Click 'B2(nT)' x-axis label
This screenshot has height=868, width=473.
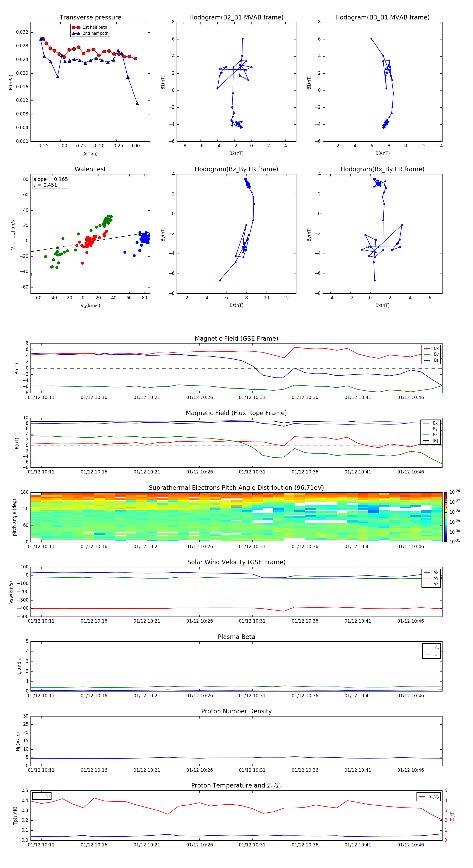pos(236,153)
